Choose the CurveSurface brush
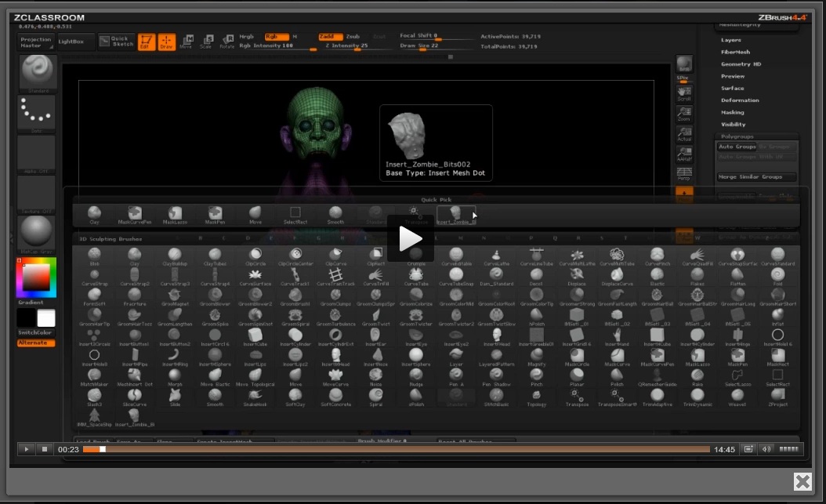The image size is (826, 504). (255, 277)
